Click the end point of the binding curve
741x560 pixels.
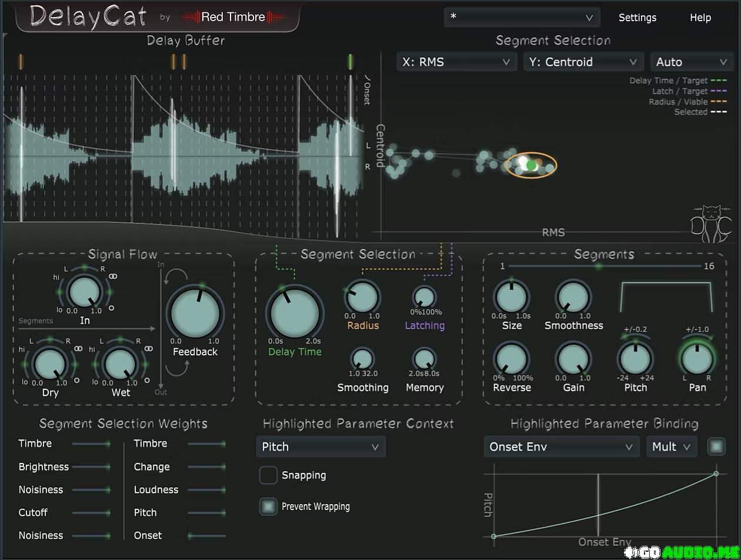click(716, 474)
